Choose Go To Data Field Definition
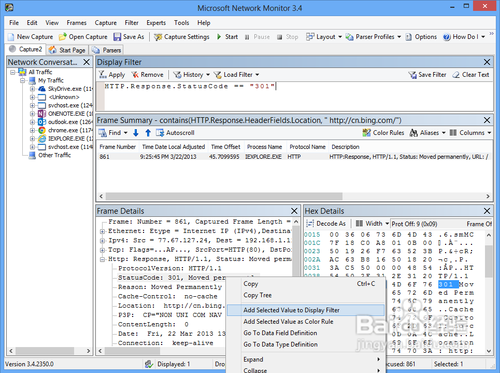500x373 pixels. [x=306, y=333]
